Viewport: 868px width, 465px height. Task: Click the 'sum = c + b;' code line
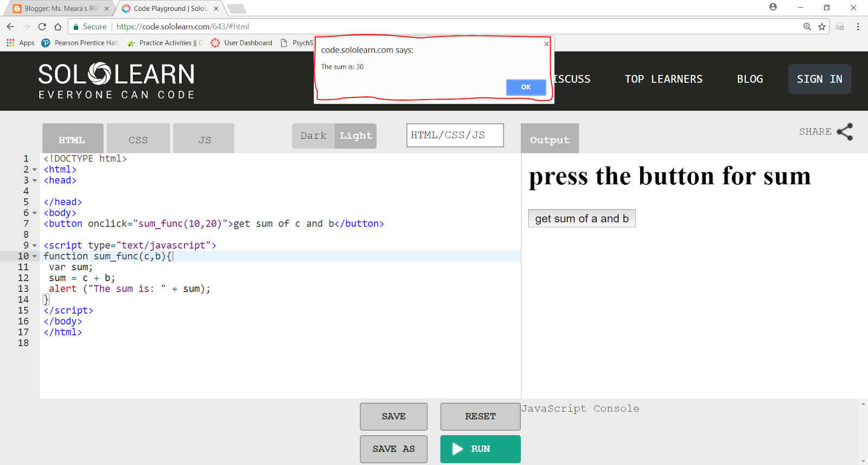(x=82, y=278)
